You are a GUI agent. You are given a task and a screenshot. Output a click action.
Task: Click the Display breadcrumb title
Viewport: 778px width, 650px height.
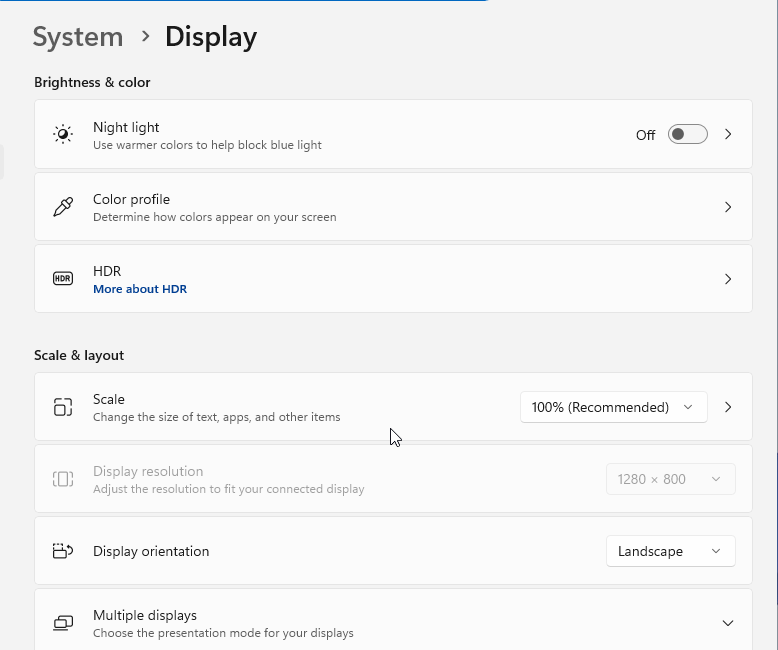(x=211, y=37)
